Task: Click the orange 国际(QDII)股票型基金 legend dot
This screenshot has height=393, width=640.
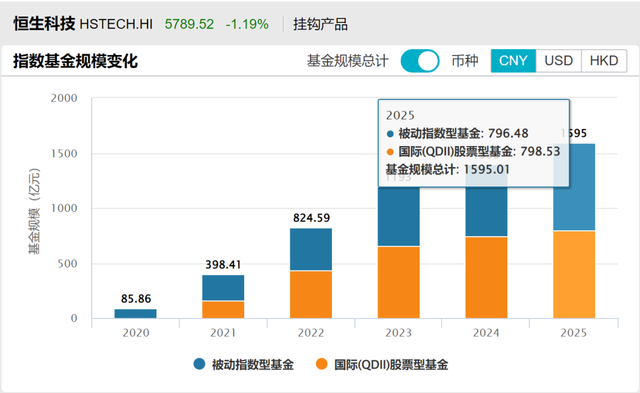Action: (x=322, y=364)
